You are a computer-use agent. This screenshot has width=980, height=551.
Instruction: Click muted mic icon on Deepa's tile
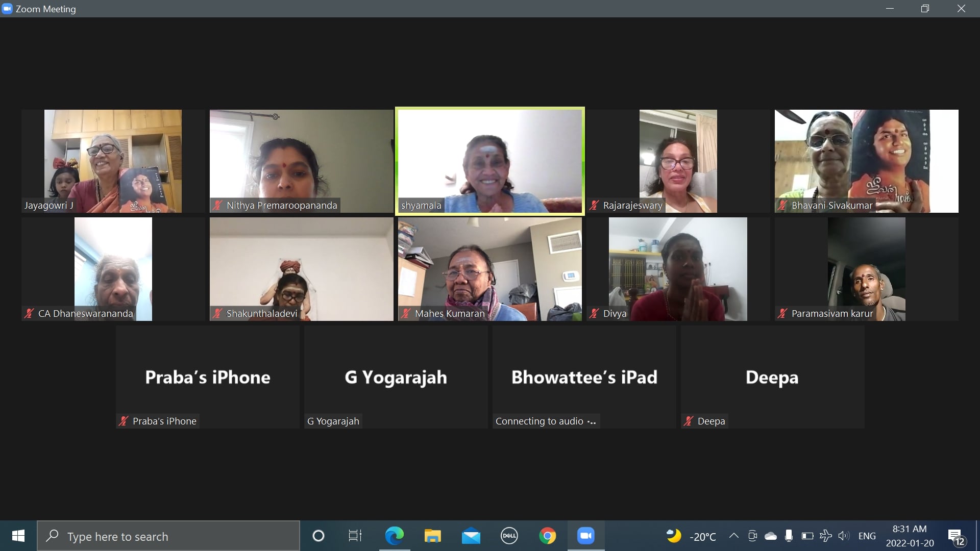pos(689,421)
